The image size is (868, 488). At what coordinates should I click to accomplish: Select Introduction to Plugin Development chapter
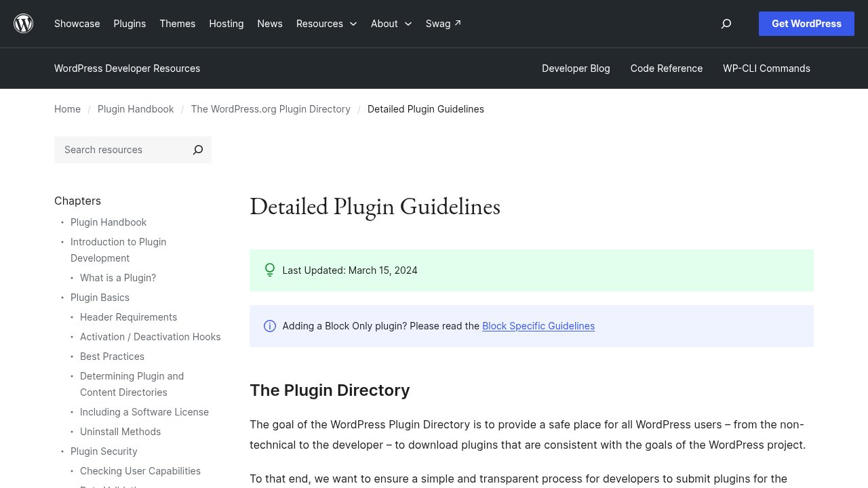point(118,250)
